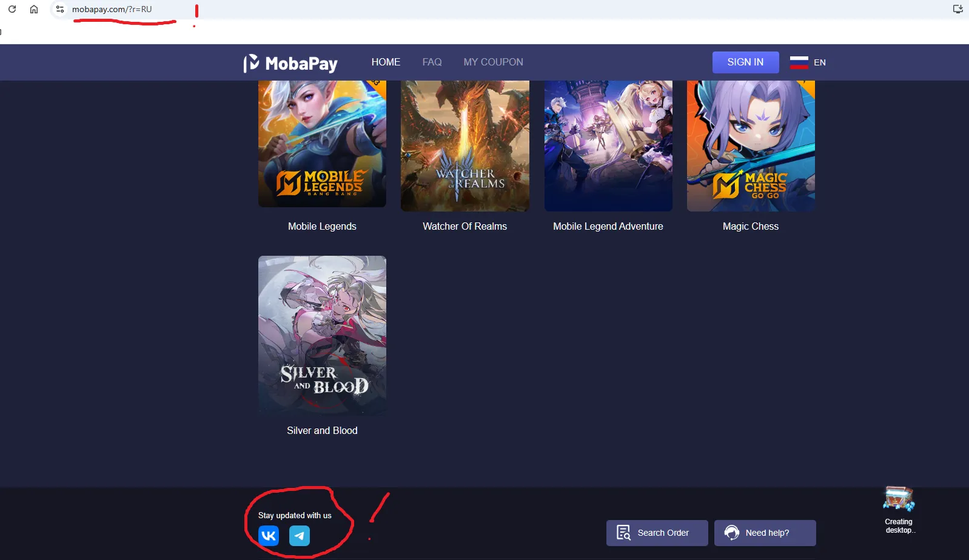Click the Need help? button
This screenshot has height=560, width=969.
(x=765, y=533)
